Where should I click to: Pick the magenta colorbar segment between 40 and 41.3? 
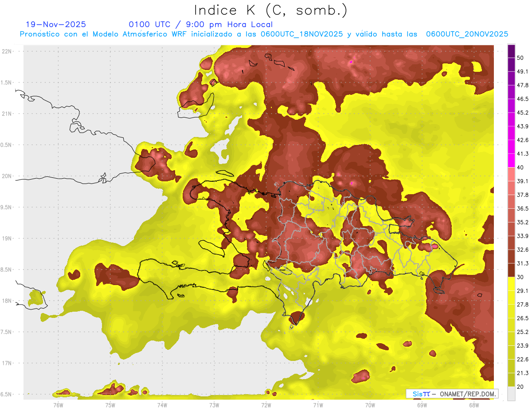click(511, 160)
